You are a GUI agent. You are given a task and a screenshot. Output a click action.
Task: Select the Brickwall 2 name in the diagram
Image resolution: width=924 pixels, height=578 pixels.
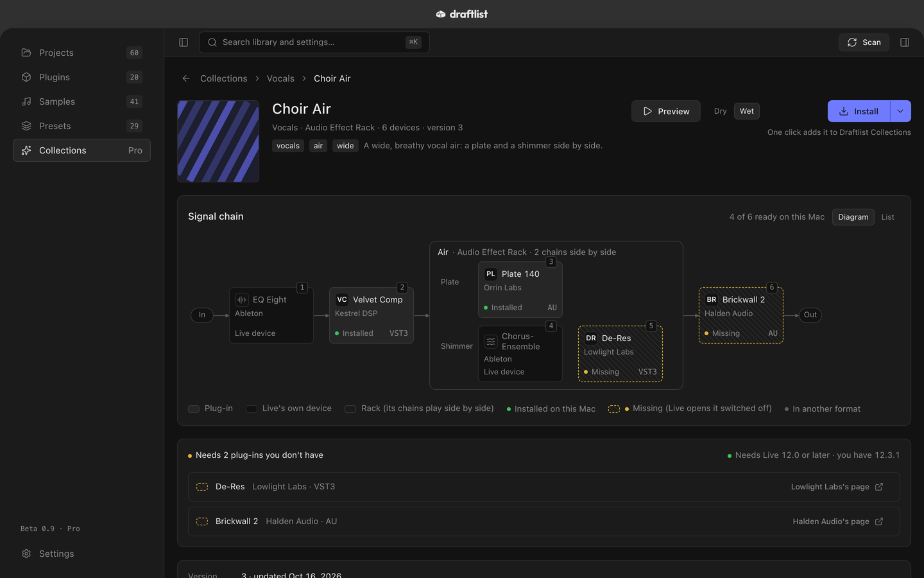click(x=744, y=300)
